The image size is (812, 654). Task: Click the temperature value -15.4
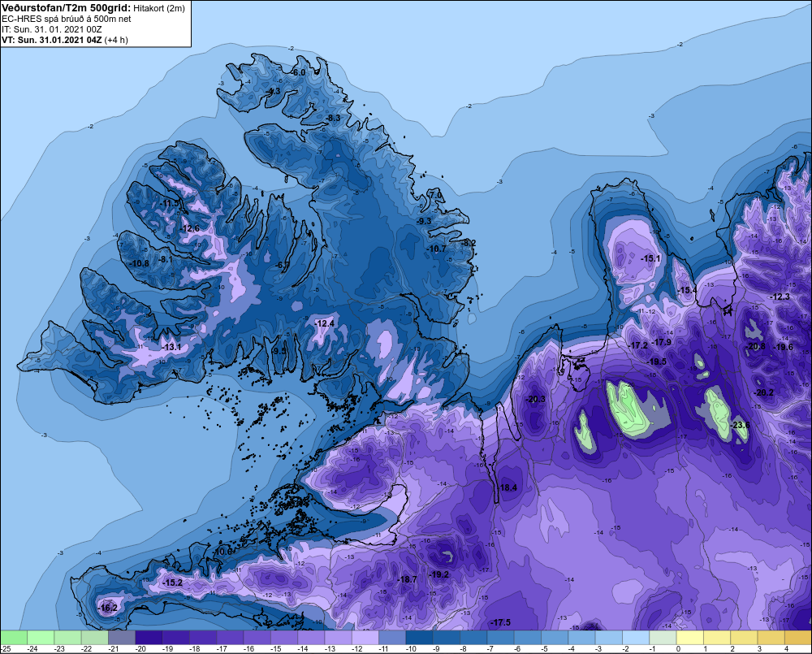(x=688, y=290)
